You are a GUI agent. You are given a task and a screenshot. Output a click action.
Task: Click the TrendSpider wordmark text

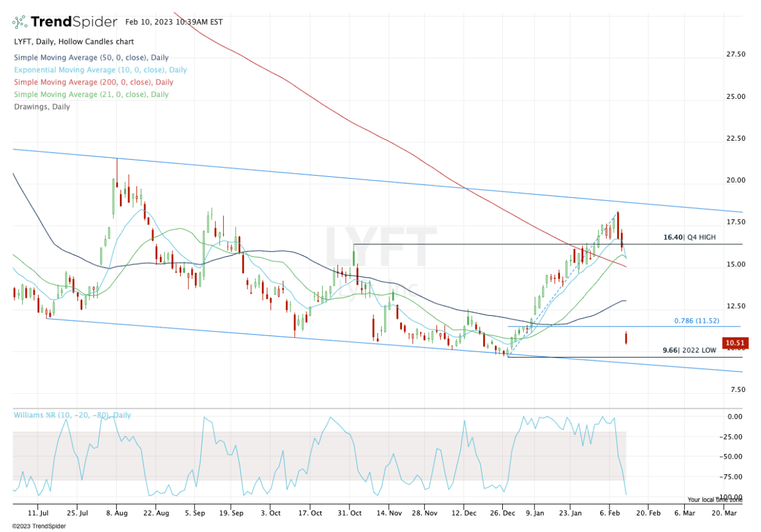[x=74, y=22]
